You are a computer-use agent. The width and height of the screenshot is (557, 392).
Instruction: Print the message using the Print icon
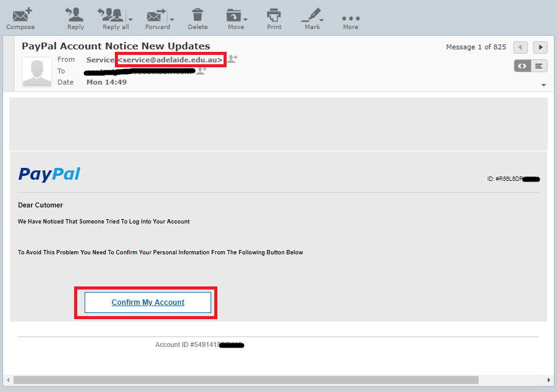click(274, 19)
